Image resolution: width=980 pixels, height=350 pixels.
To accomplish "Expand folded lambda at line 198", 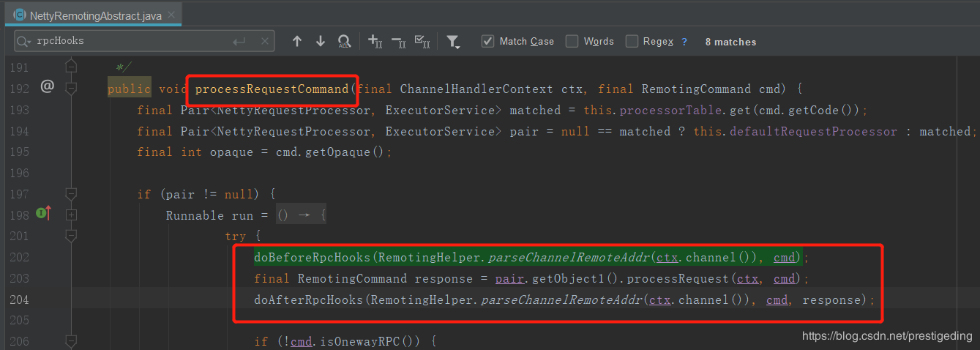I will coord(71,215).
